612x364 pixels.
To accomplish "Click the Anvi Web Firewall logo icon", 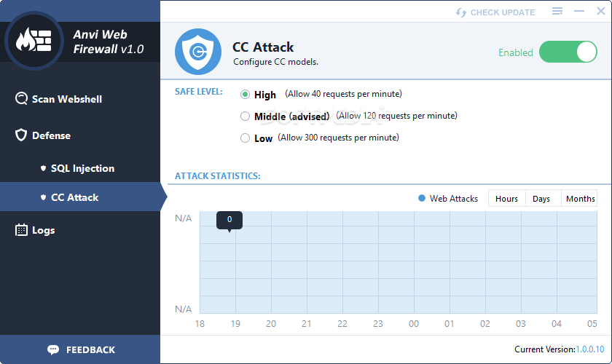I will (x=34, y=41).
